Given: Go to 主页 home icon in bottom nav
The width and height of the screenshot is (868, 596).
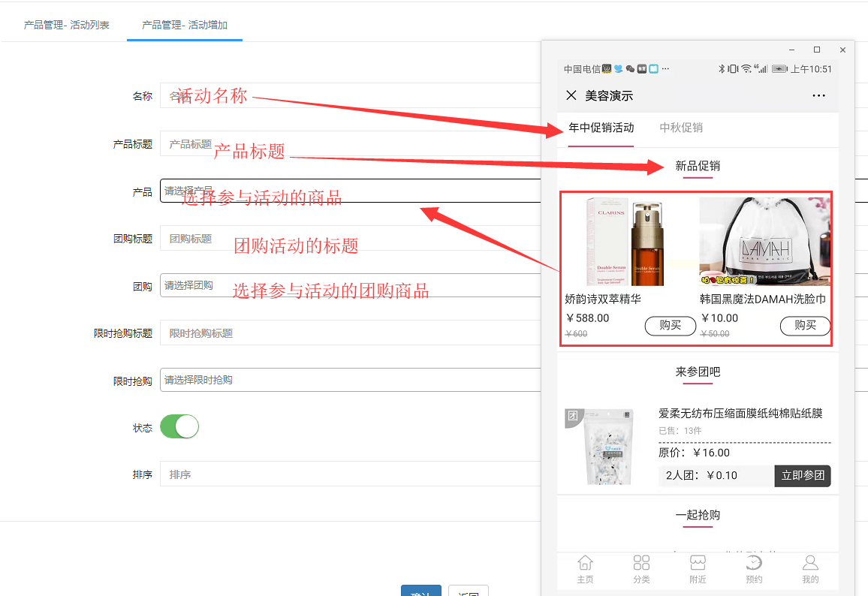Looking at the screenshot, I should pyautogui.click(x=585, y=569).
